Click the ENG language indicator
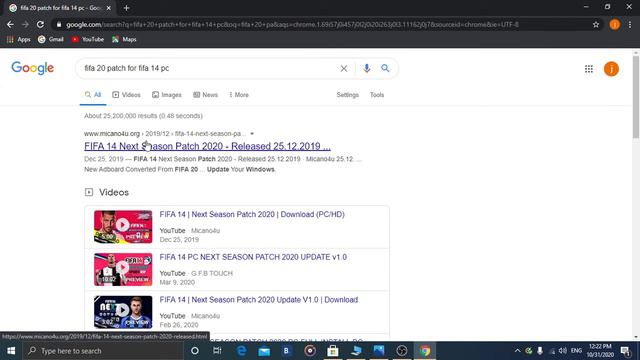Viewport: 640px width, 360px height. (x=576, y=351)
